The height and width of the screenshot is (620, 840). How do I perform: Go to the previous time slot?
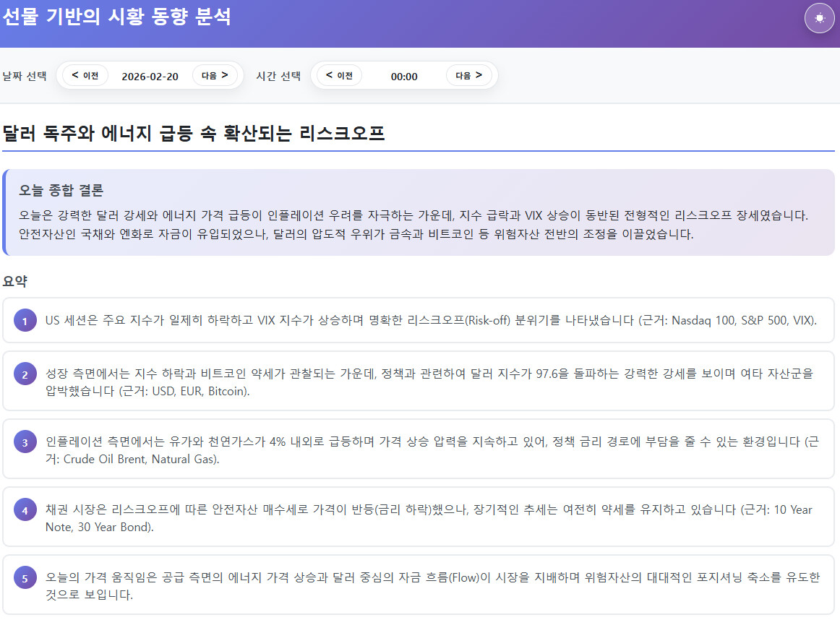339,75
